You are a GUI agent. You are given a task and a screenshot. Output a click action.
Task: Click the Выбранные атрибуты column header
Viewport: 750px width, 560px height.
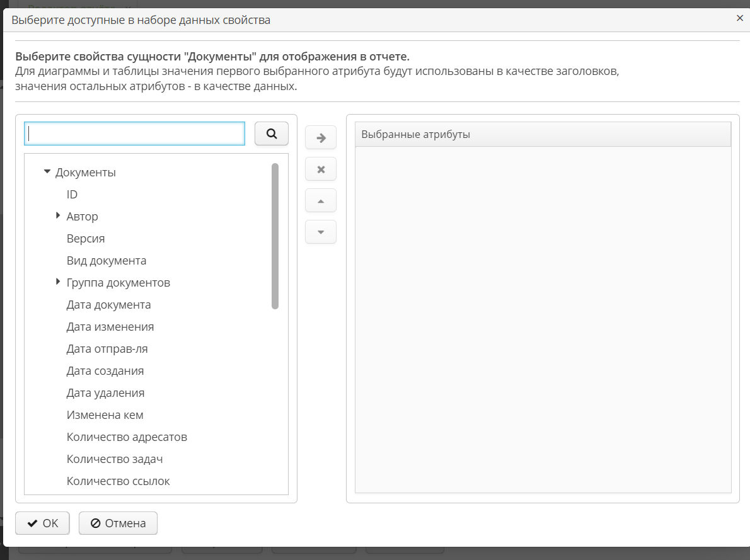point(542,134)
